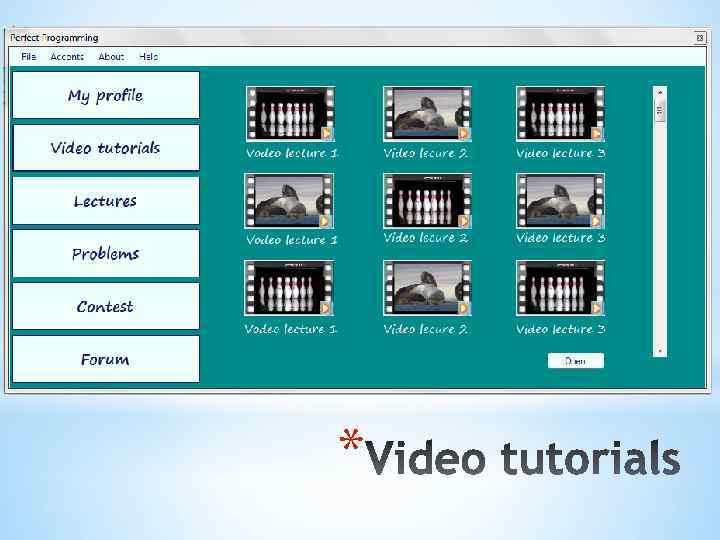The width and height of the screenshot is (720, 540).
Task: Click play icon on top-row Vodeo lecture 1
Action: [326, 133]
